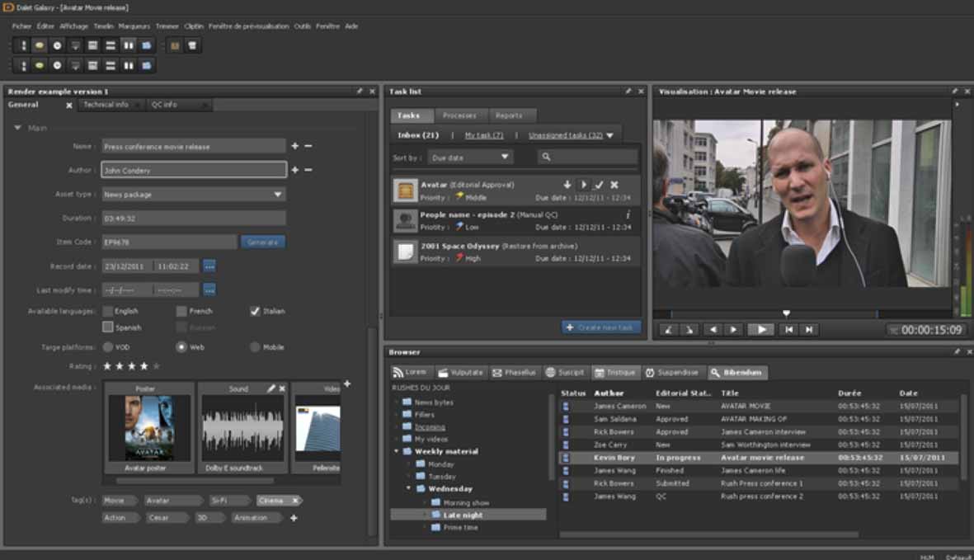
Task: Click the Author input field
Action: pos(194,170)
